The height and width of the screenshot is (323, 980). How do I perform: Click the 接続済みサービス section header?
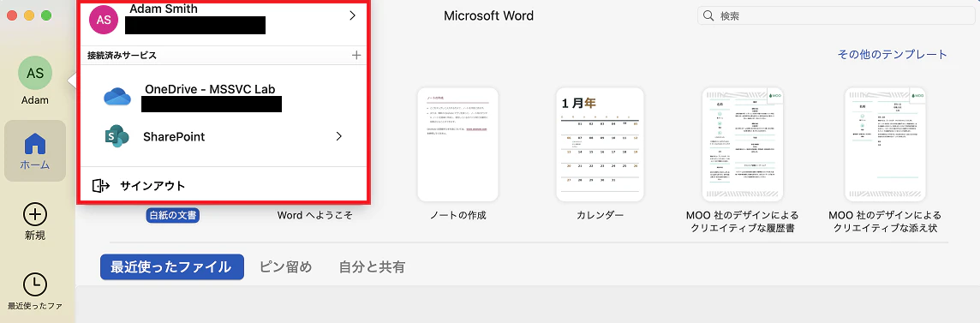(x=122, y=55)
